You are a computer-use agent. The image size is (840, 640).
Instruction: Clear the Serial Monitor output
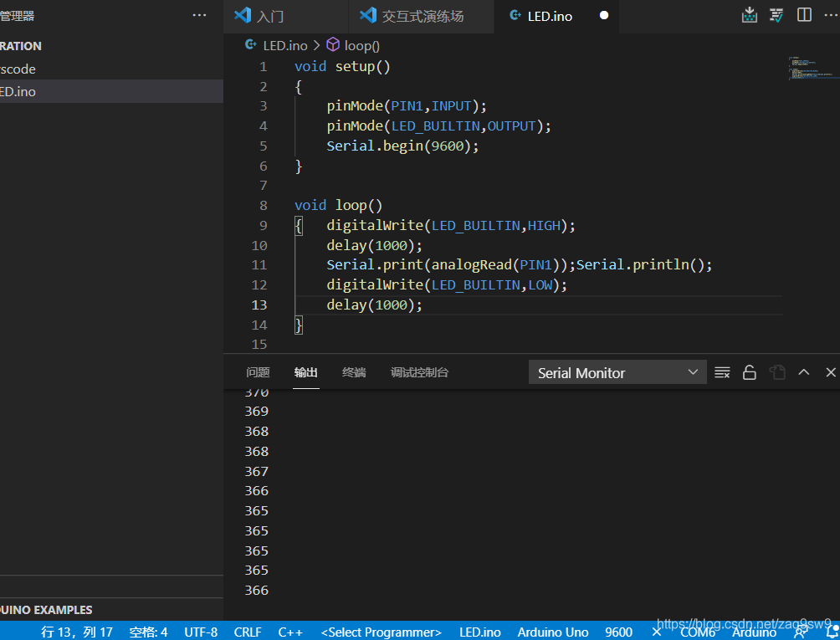[x=722, y=372]
